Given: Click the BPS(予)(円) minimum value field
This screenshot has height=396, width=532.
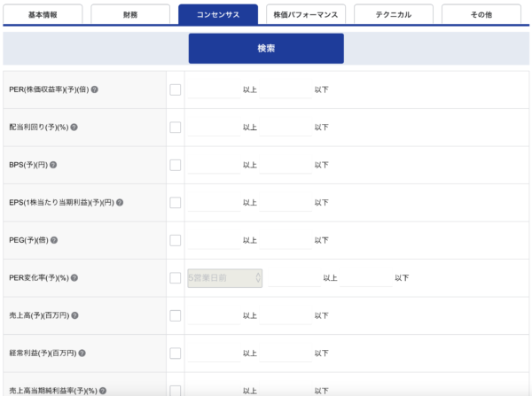Looking at the screenshot, I should (214, 165).
